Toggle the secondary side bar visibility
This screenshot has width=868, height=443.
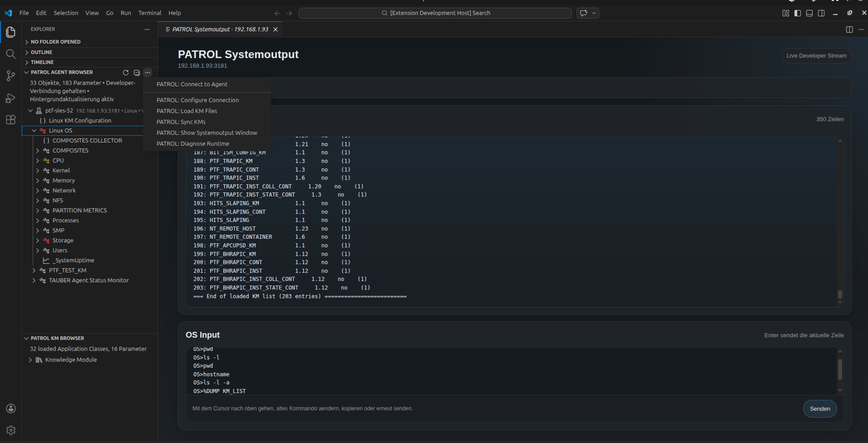pos(821,13)
